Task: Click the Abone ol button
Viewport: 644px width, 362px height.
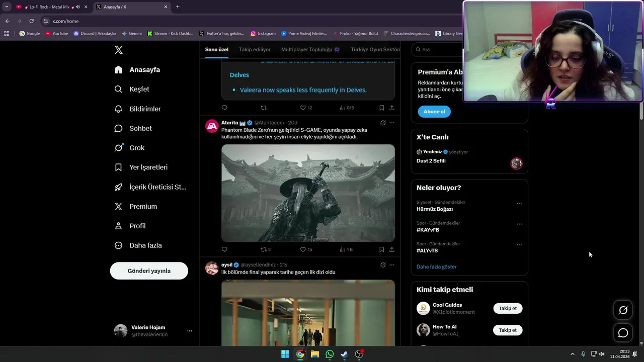Action: (x=434, y=112)
